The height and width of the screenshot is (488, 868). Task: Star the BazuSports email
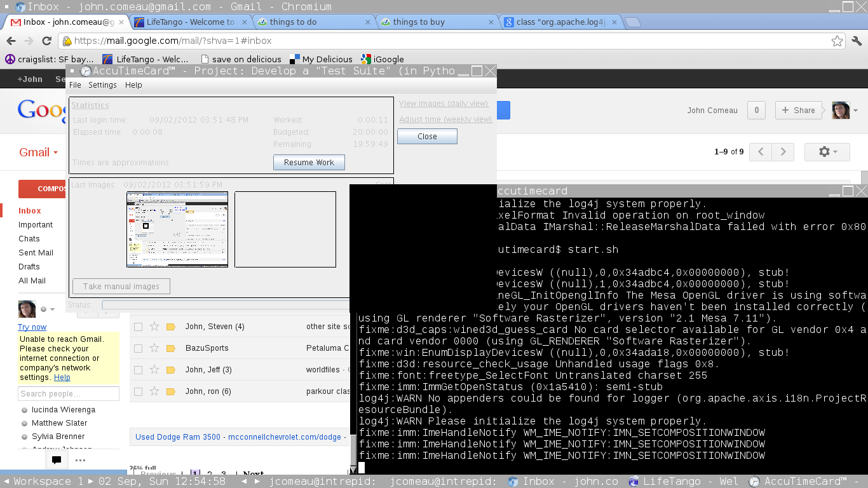coord(154,348)
